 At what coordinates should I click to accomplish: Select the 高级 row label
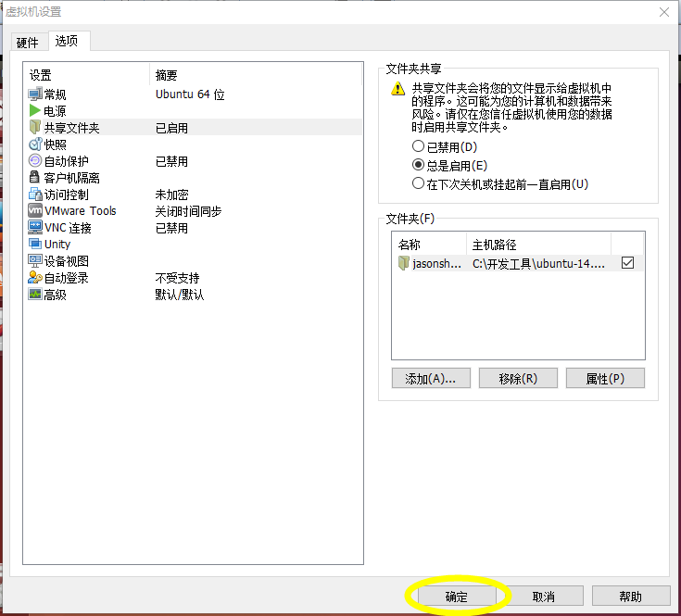click(x=56, y=295)
